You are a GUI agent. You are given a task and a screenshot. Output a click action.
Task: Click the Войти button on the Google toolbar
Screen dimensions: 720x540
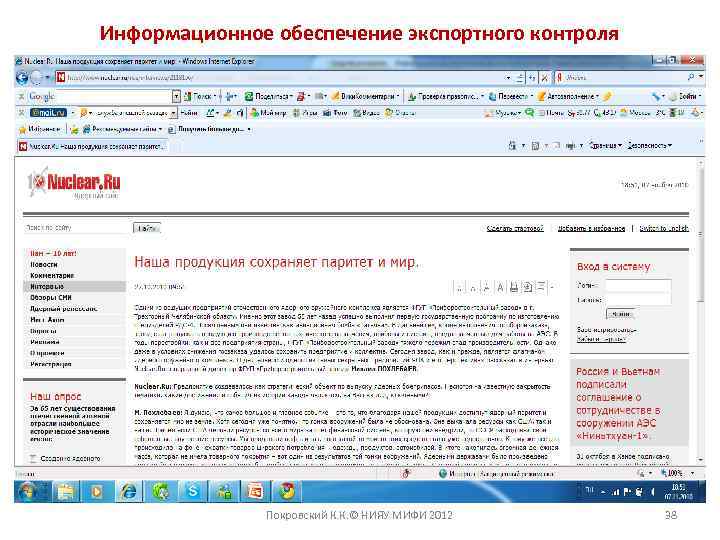[686, 96]
